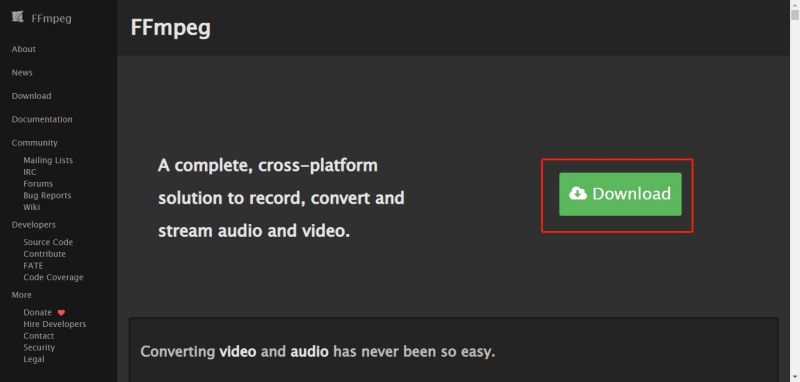Image resolution: width=800 pixels, height=382 pixels.
Task: Open the Code Coverage link
Action: click(x=53, y=277)
